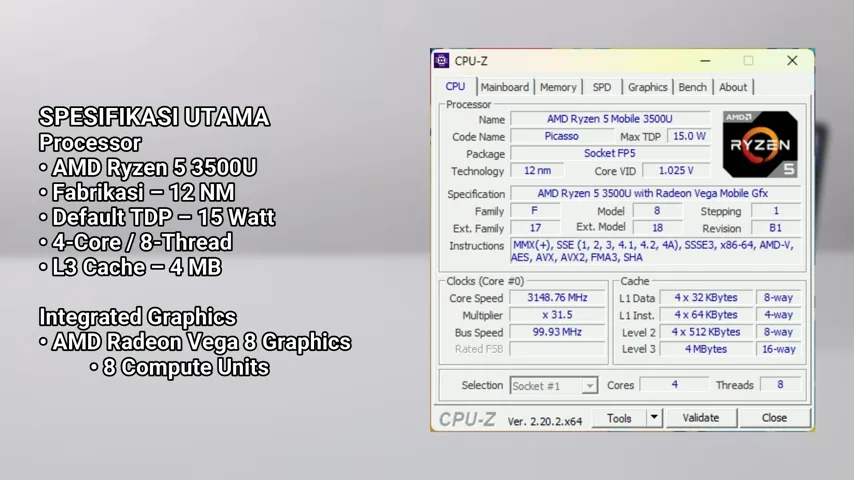Click the Validate button
The width and height of the screenshot is (854, 480).
[x=701, y=418]
